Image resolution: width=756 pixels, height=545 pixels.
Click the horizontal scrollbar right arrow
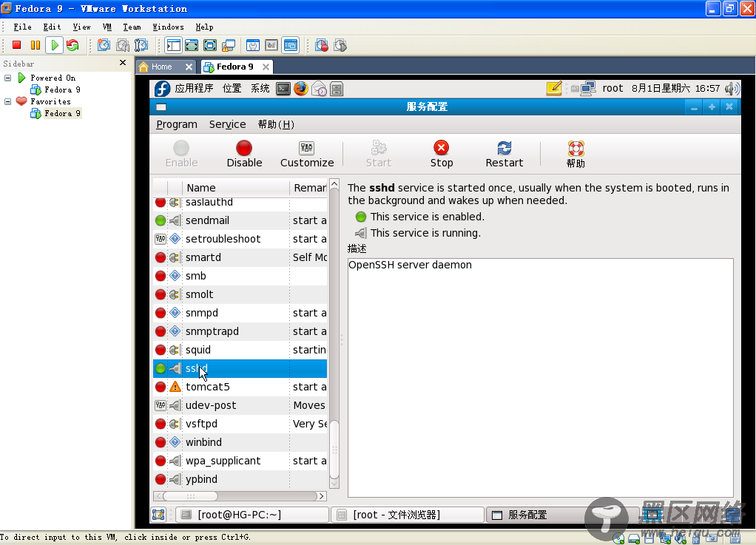(x=322, y=496)
